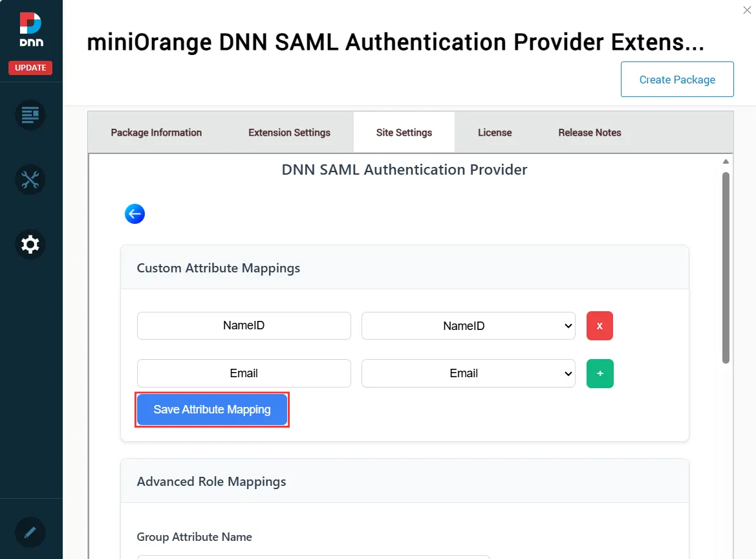756x559 pixels.
Task: Click the Create Package button
Action: coord(677,79)
